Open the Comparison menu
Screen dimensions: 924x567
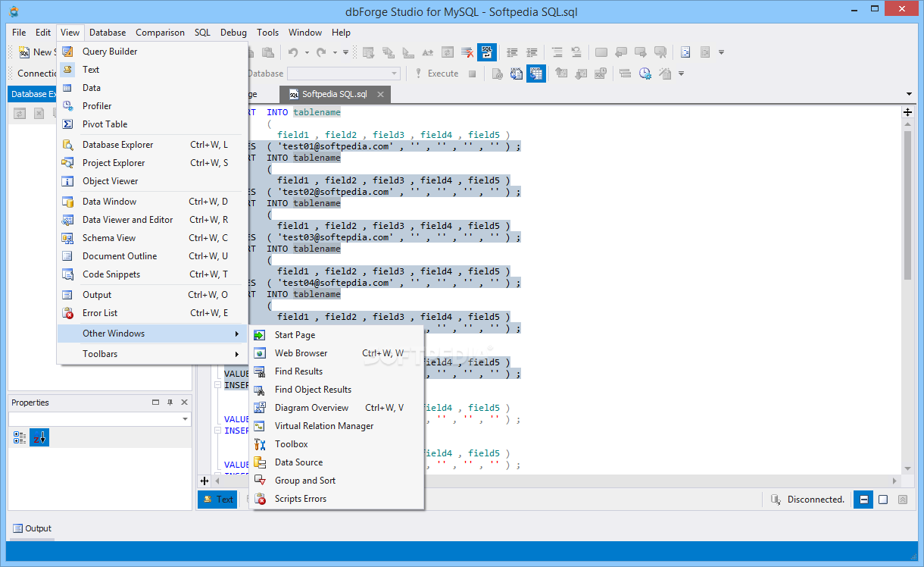tap(160, 33)
